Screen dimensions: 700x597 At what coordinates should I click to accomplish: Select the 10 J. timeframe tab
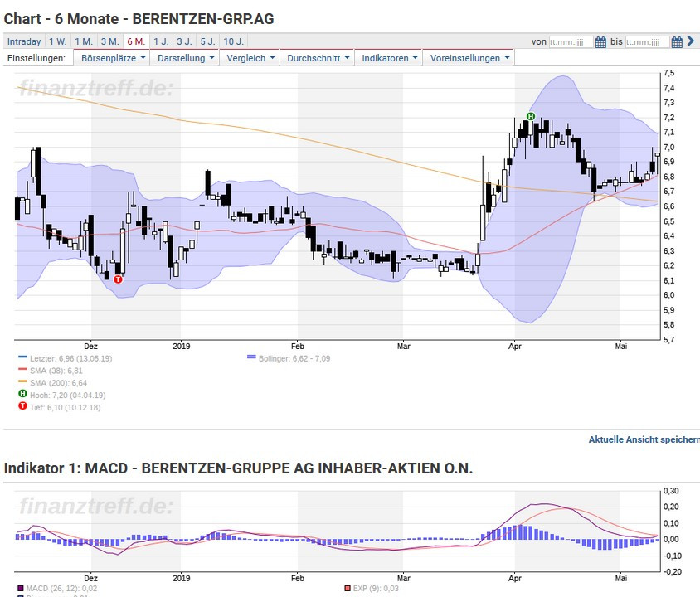pyautogui.click(x=234, y=41)
